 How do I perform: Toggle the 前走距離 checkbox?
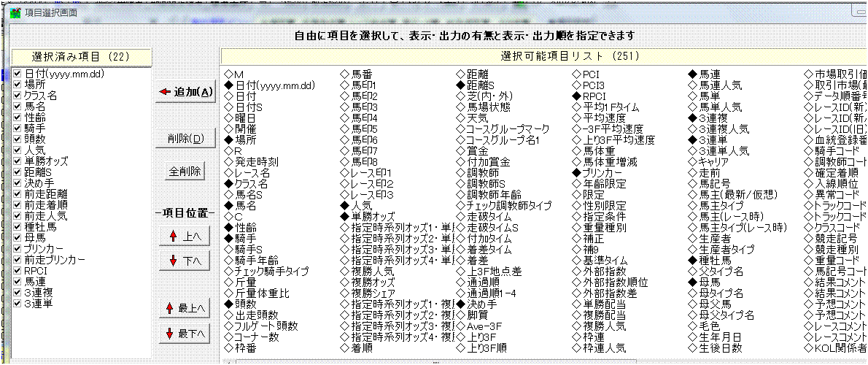click(17, 194)
